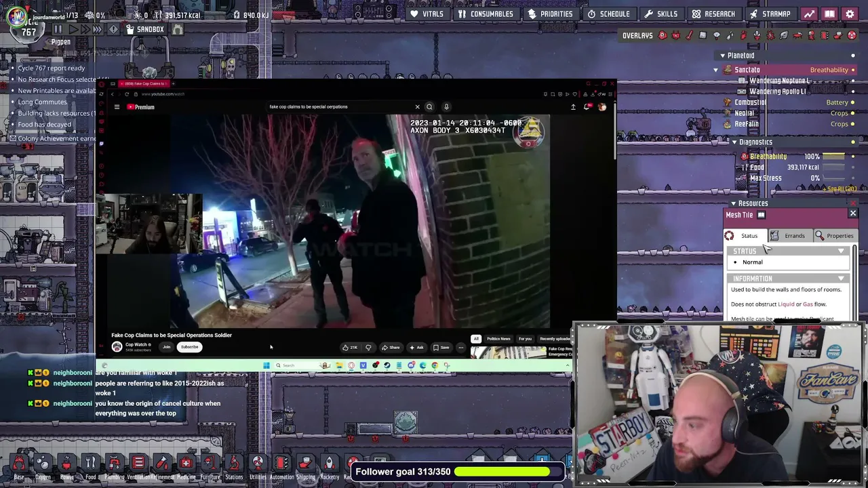Open YouTube more actions menu
The width and height of the screenshot is (868, 488).
460,348
